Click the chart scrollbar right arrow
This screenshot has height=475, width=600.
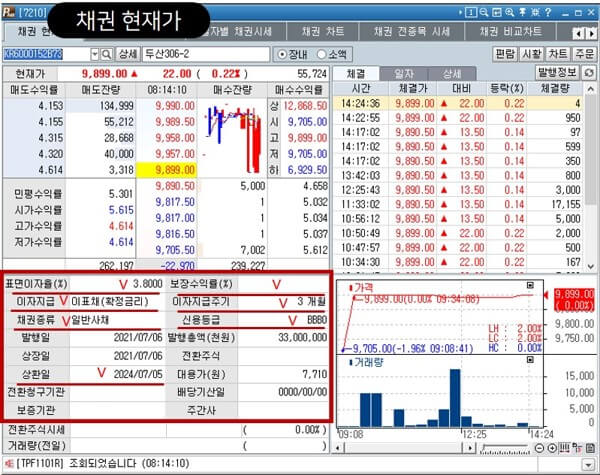[470, 447]
